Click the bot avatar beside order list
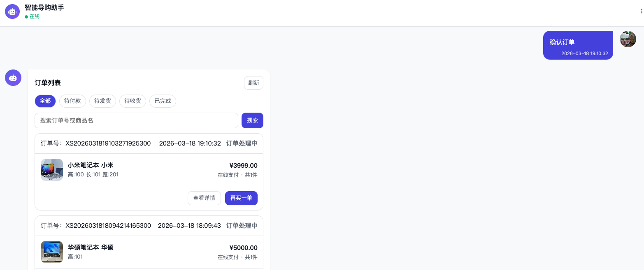 point(13,78)
